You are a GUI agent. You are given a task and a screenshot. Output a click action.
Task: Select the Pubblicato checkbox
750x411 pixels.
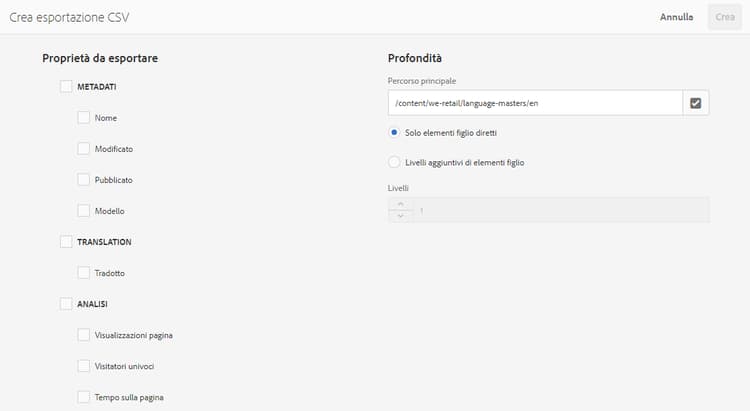(84, 180)
